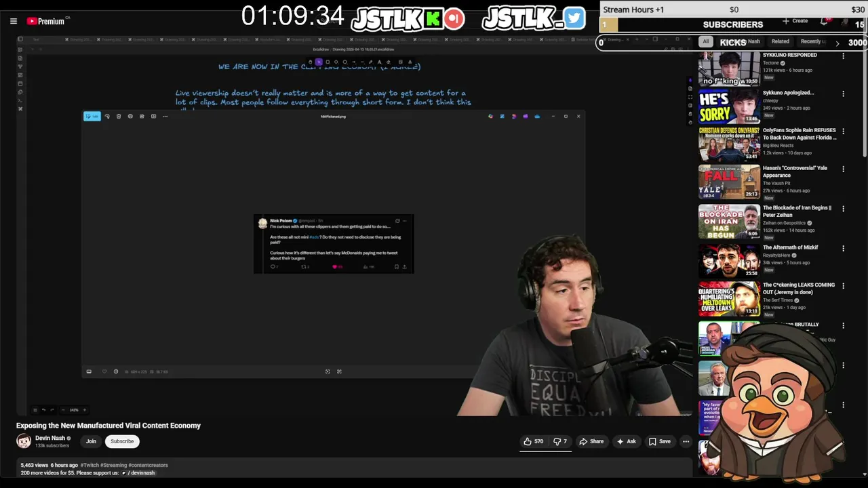The width and height of the screenshot is (868, 488).
Task: Select the All filter chip
Action: tap(706, 41)
